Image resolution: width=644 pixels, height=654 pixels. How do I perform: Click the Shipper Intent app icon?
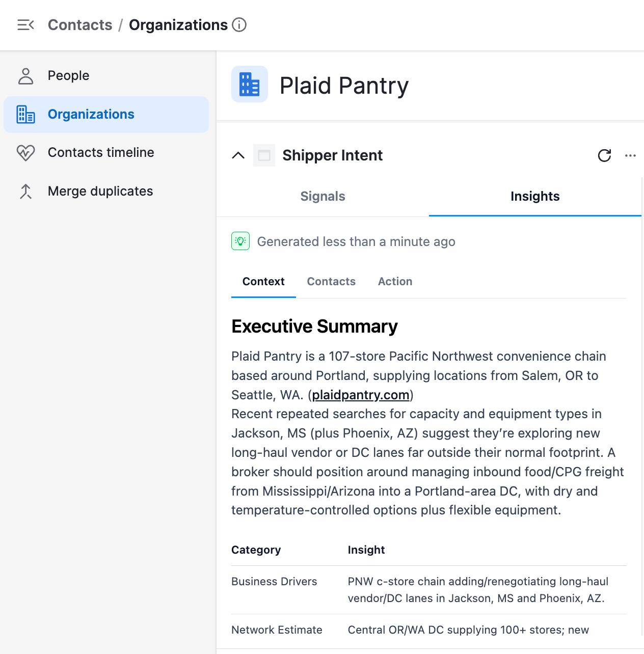click(x=264, y=155)
